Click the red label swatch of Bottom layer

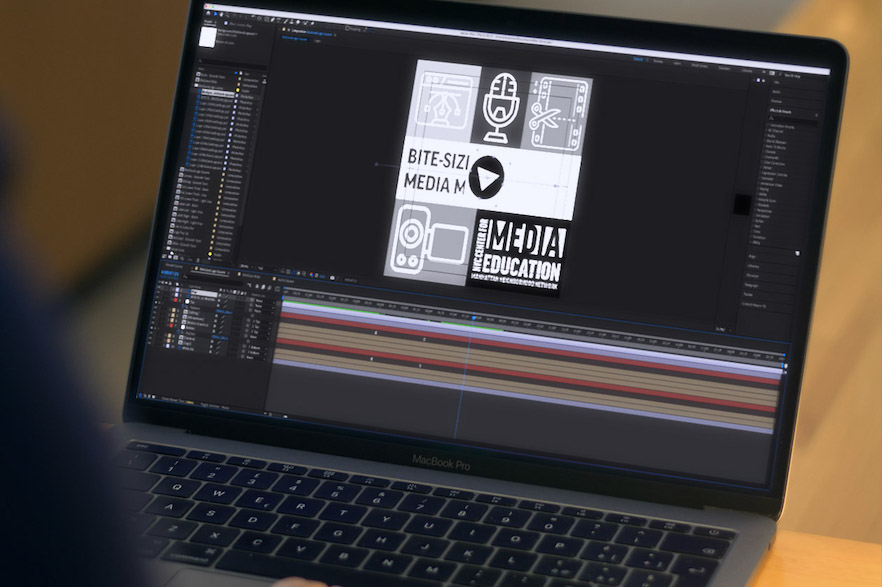point(171,326)
